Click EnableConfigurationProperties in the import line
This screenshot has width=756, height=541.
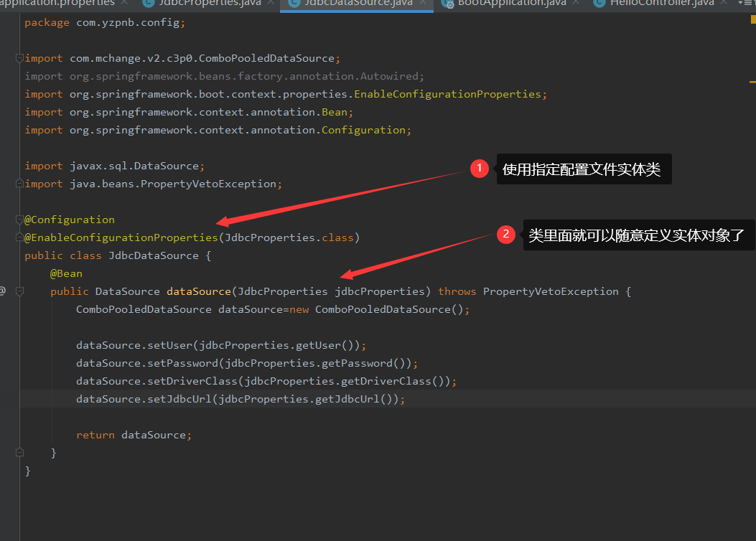coord(447,94)
